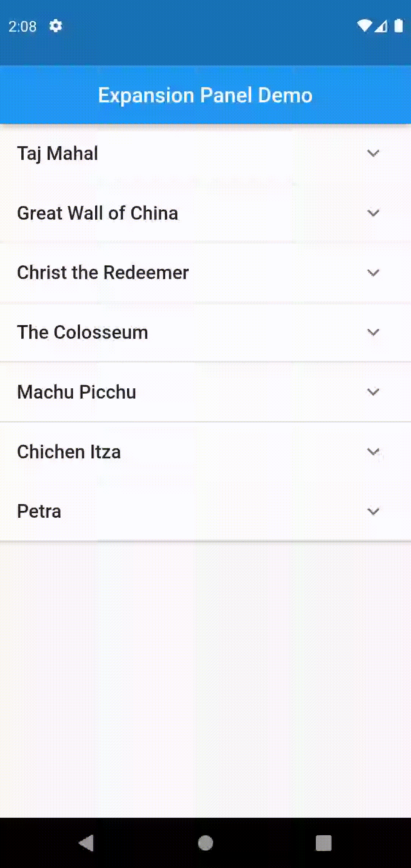Click the Christ the Redeemer chevron

tap(373, 273)
